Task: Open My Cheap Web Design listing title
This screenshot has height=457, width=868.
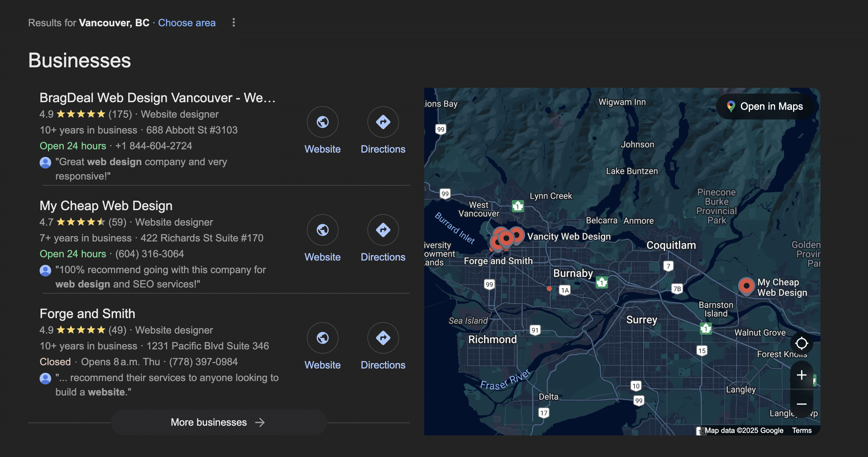Action: pyautogui.click(x=106, y=206)
